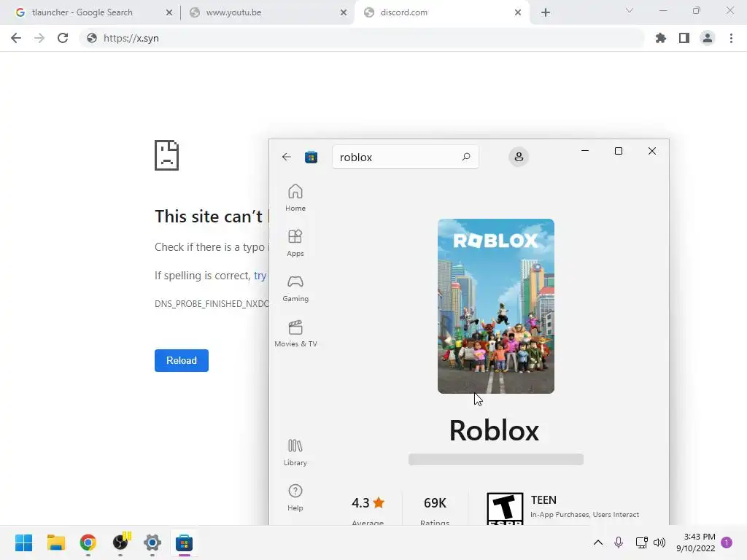Go back in Chrome browser

[x=16, y=38]
